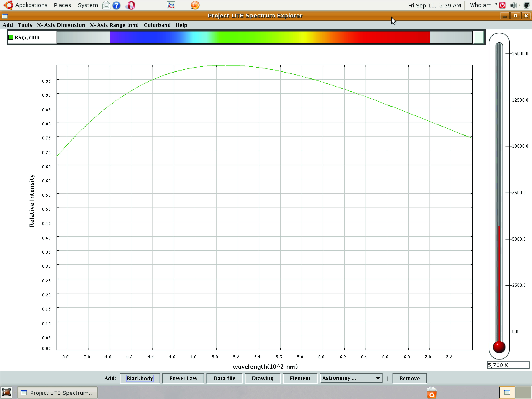Minimize the Spectrum Explorer window

point(505,16)
